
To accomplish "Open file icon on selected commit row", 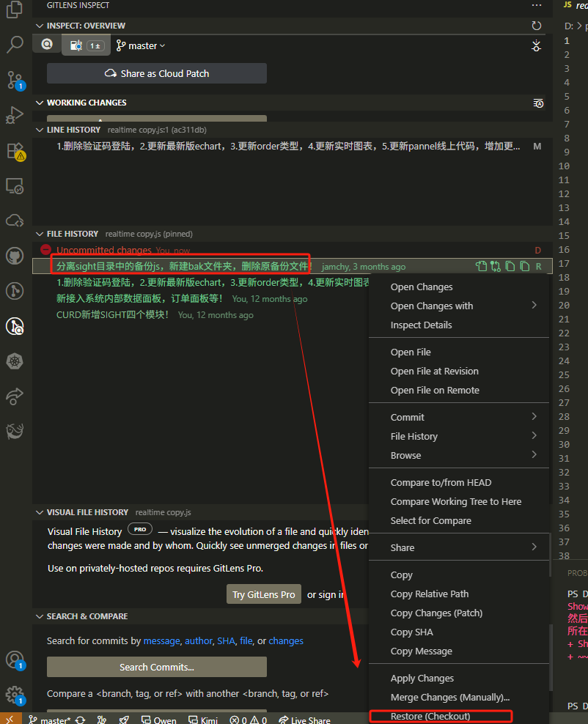I will [x=481, y=267].
